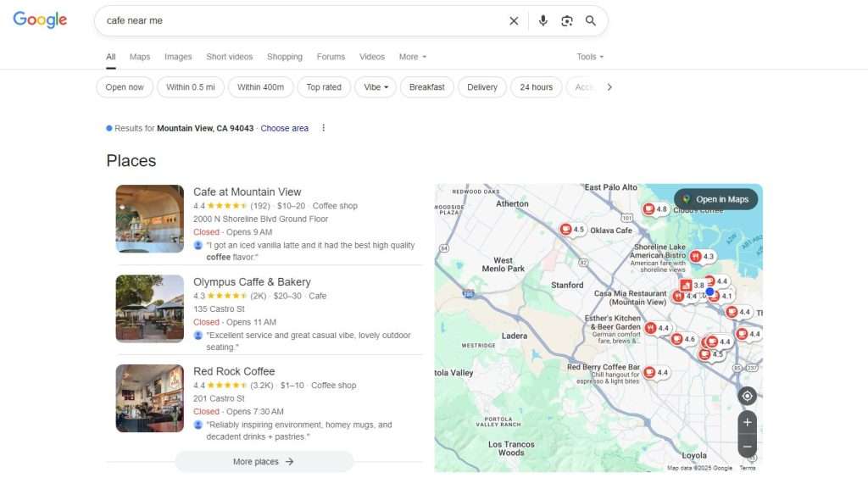Select Shoreline Lake American Bistro 4.3 pin
The image size is (868, 489).
click(702, 256)
